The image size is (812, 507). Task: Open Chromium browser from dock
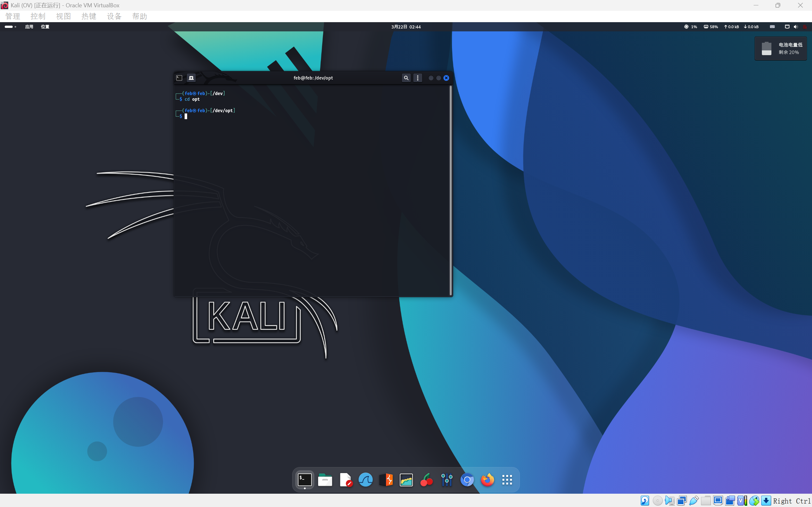pos(467,480)
